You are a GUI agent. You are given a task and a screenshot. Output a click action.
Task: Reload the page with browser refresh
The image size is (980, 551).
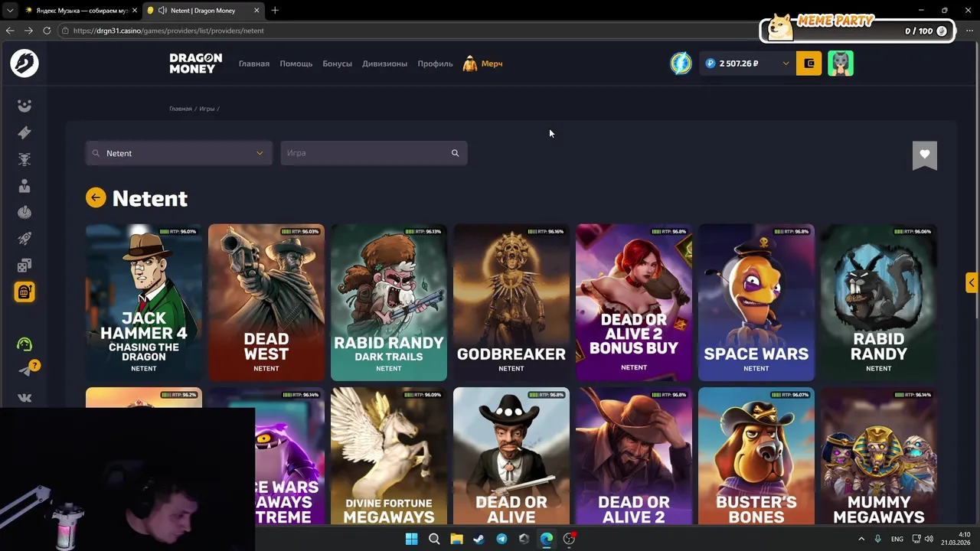point(47,31)
